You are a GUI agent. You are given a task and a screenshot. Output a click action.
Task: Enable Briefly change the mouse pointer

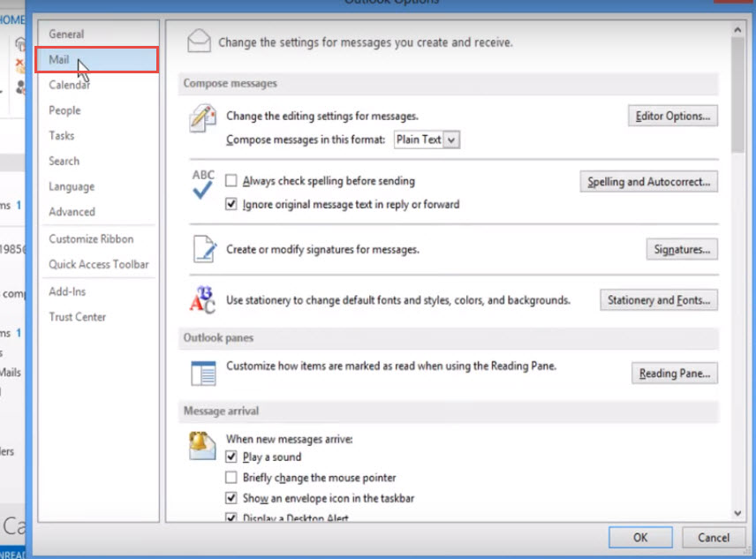[231, 477]
